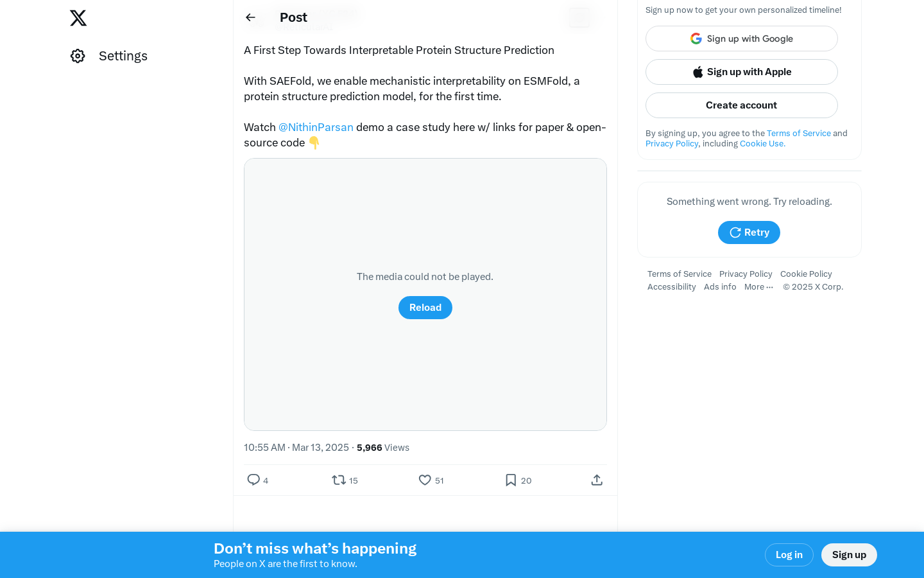Repost using the retweet icon
Image resolution: width=924 pixels, height=578 pixels.
(x=339, y=480)
